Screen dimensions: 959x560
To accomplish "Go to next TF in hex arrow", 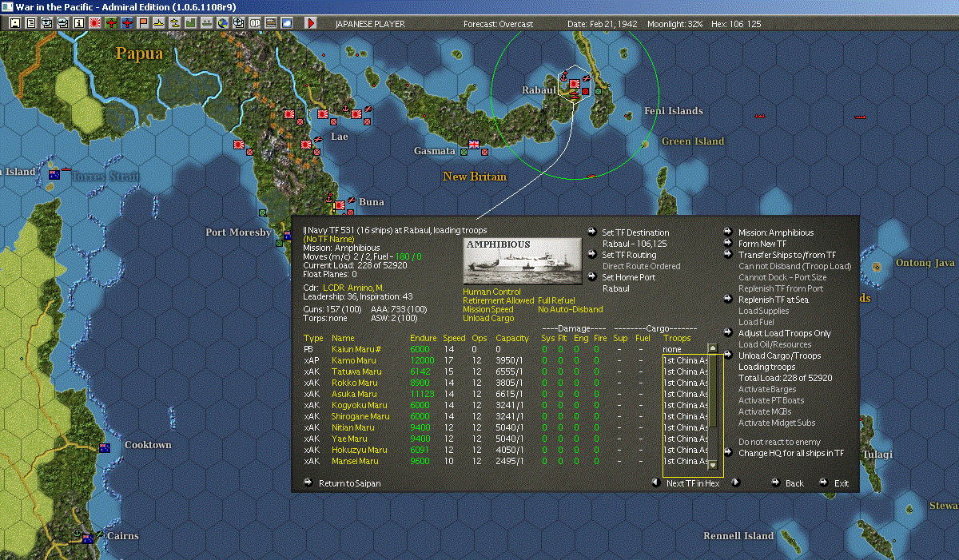I will [736, 483].
